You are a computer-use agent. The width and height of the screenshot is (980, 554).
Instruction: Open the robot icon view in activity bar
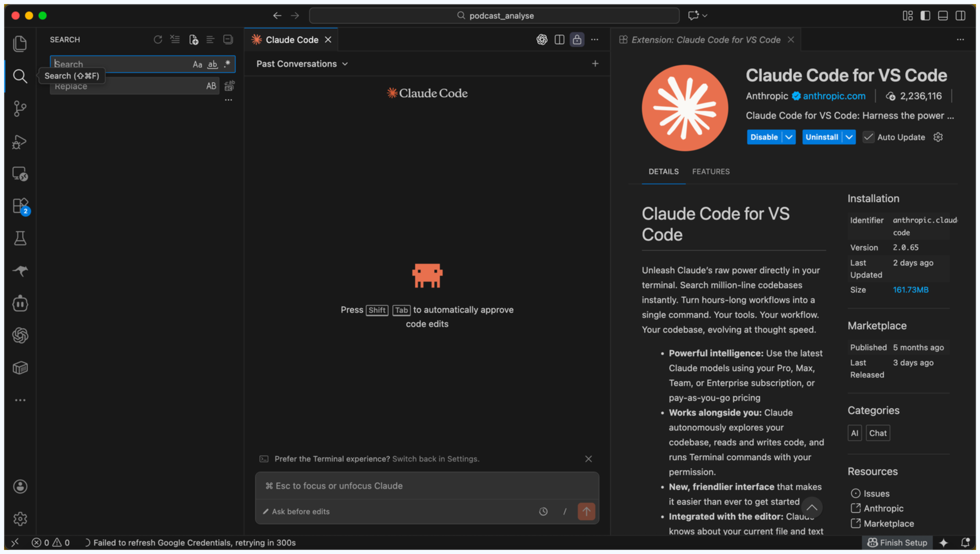[x=20, y=304]
